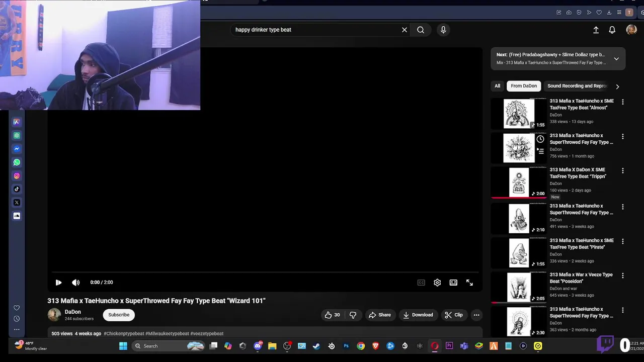Open options for the 2:30 Fay Fay video
The image size is (644, 362).
[623, 310]
